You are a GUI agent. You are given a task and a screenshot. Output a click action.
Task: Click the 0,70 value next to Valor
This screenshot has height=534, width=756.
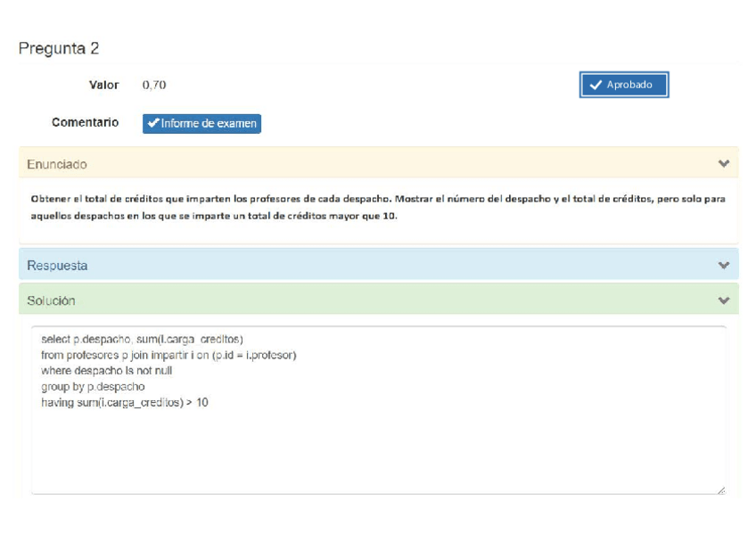[154, 86]
